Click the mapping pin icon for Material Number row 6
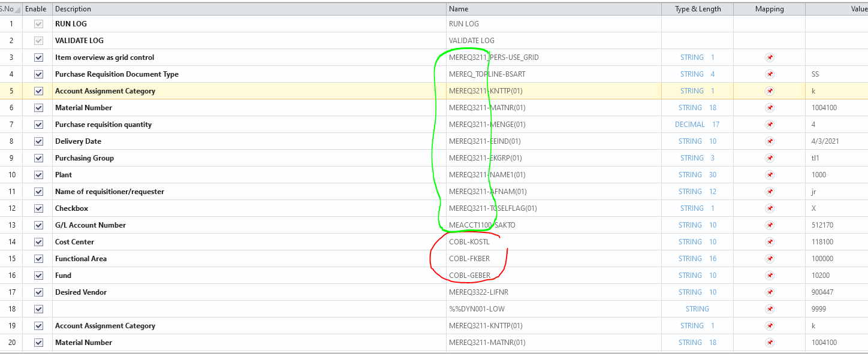 pos(770,108)
